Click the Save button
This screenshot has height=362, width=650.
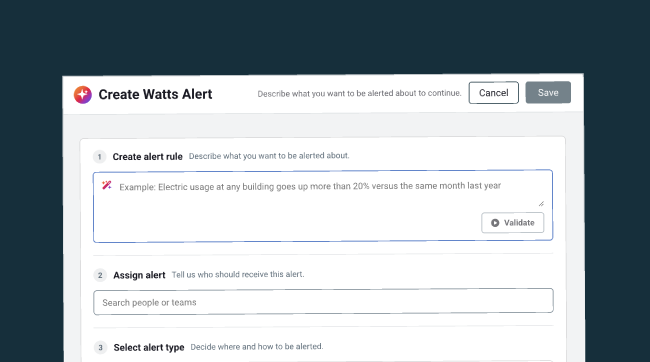pos(548,92)
